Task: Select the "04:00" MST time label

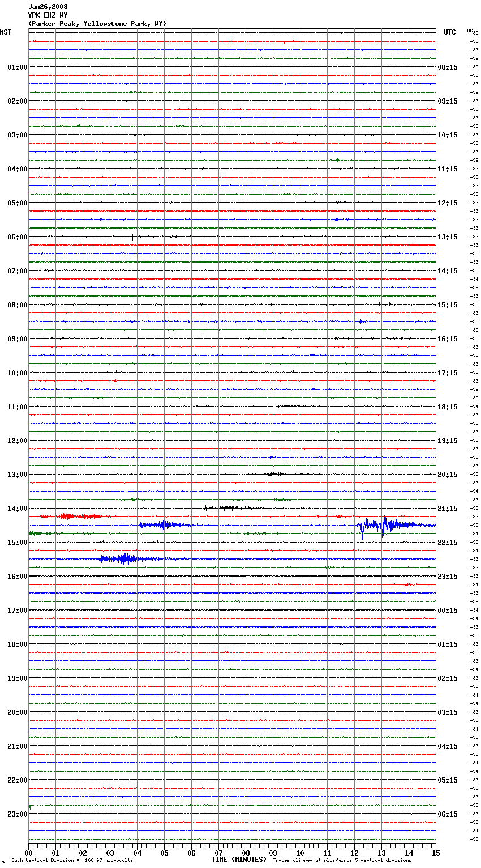Action: pyautogui.click(x=18, y=169)
